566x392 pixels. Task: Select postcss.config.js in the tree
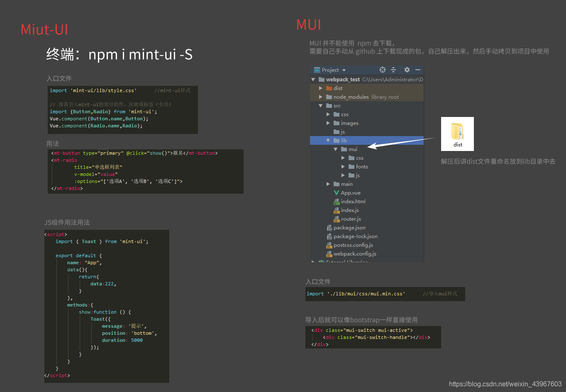point(353,245)
